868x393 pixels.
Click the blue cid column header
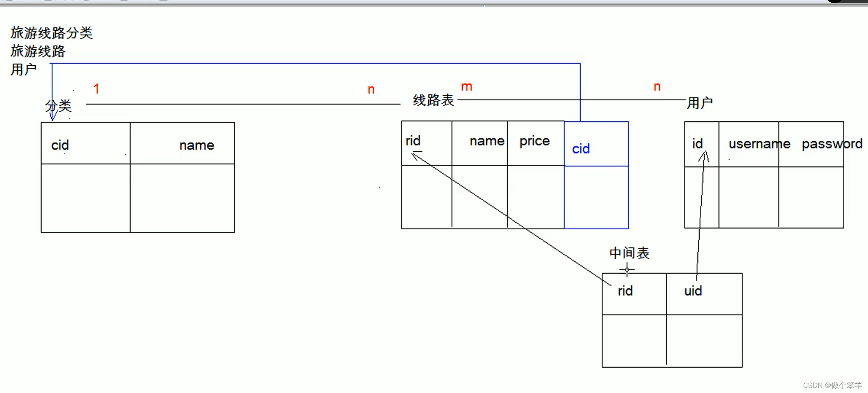581,149
